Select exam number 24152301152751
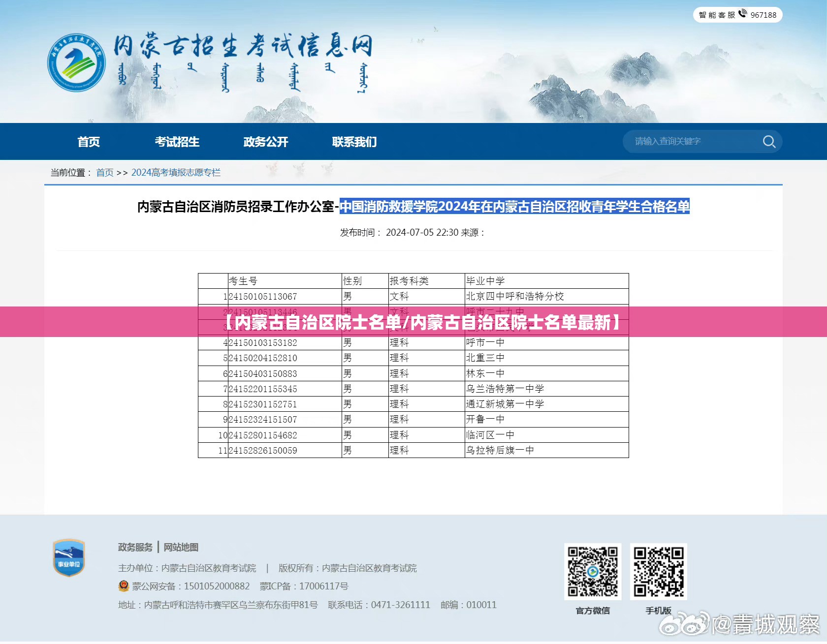Viewport: 827px width, 644px height. point(263,404)
